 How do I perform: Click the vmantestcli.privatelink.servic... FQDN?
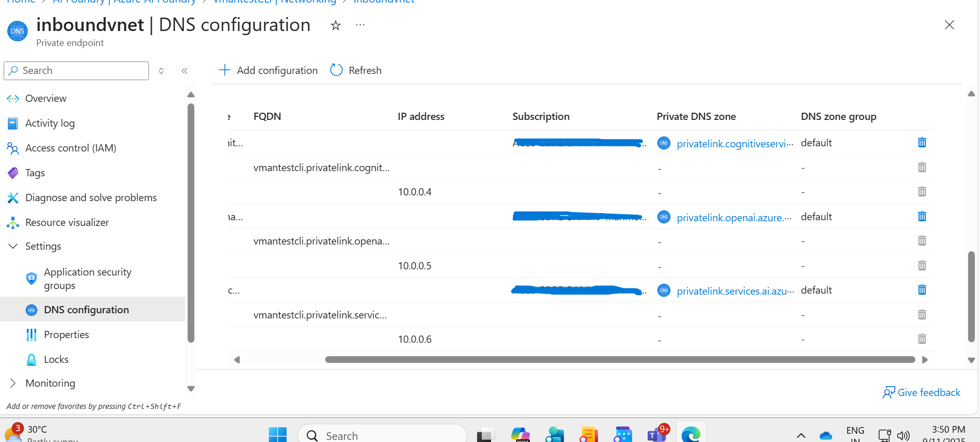320,315
